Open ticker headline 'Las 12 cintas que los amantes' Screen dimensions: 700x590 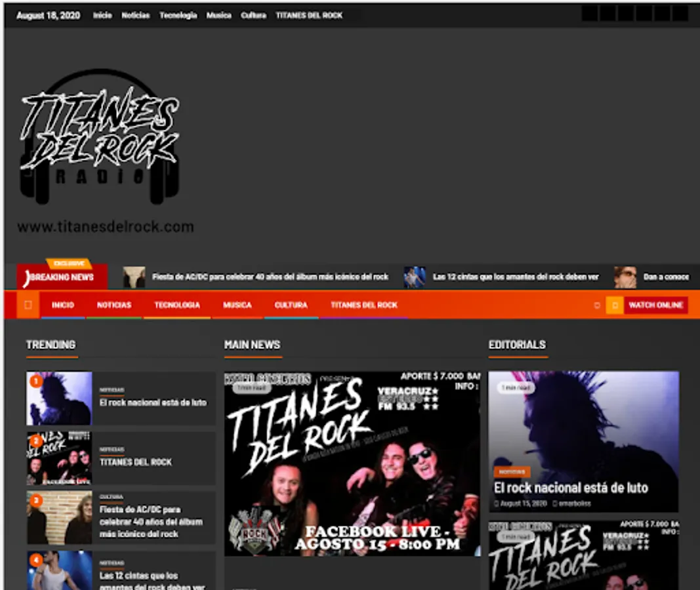[516, 277]
